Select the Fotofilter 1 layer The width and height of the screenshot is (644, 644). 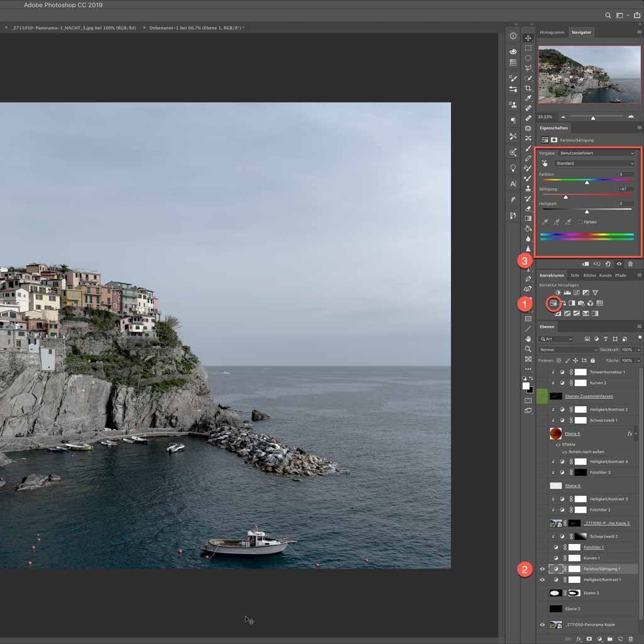click(594, 547)
